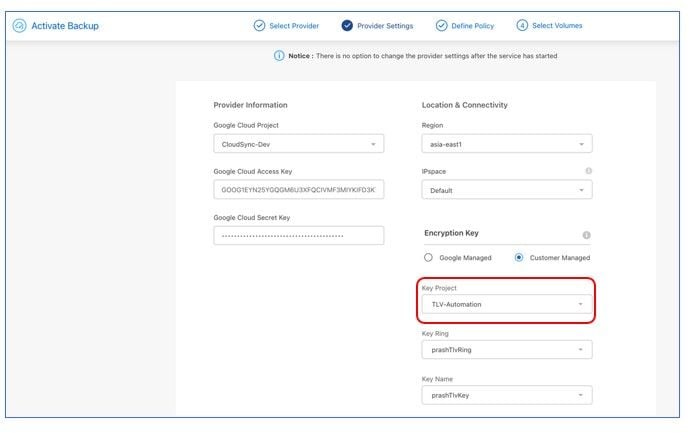
Task: Click the Notice information icon
Action: coord(279,56)
